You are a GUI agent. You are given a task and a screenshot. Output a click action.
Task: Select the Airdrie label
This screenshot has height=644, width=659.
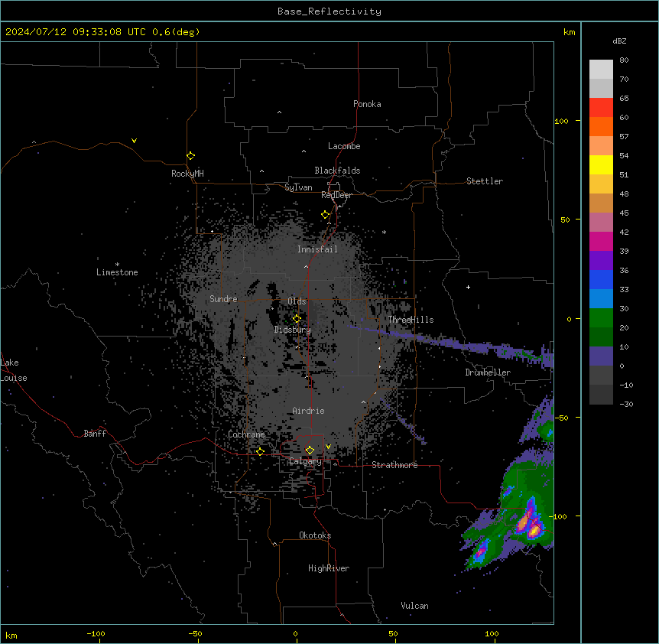(308, 411)
